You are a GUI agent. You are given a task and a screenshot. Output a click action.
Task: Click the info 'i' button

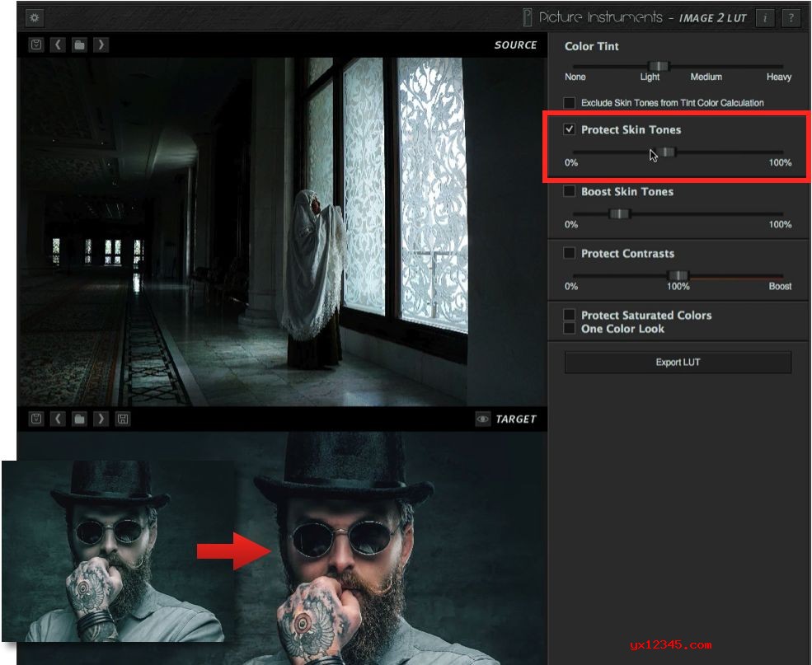pyautogui.click(x=764, y=17)
